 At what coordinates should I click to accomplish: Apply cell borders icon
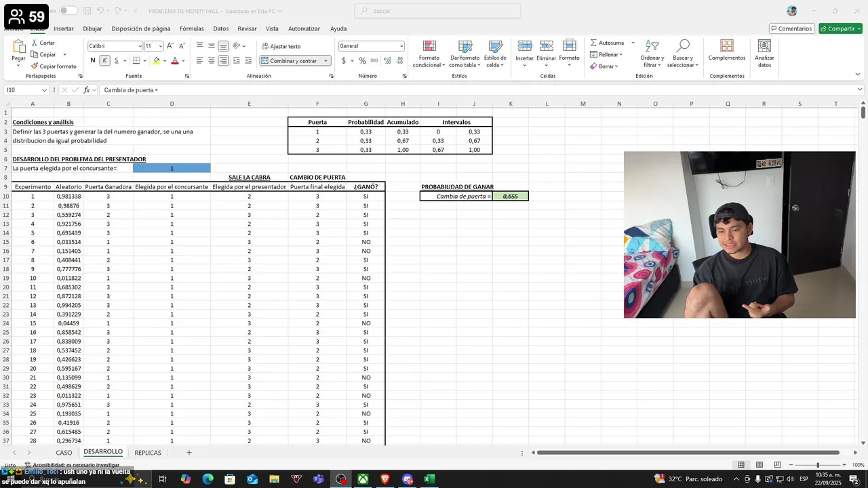[136, 60]
